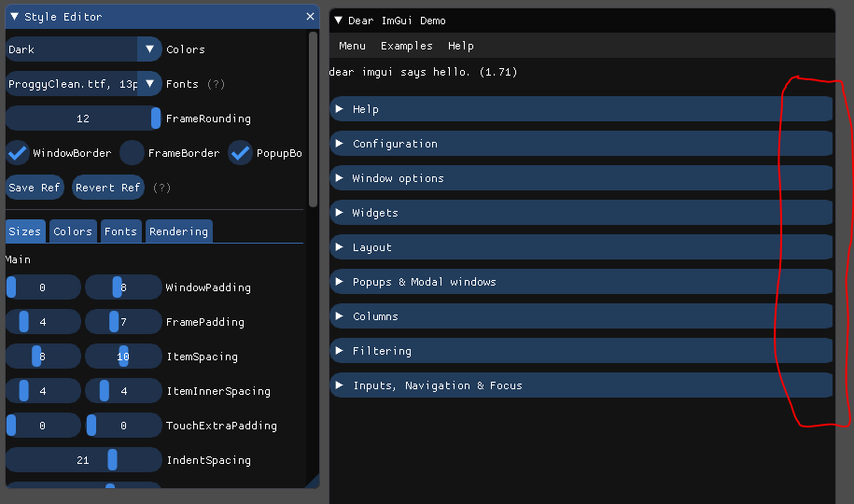Click the Style Editor resize grip corner
Viewport: 854px width, 504px height.
point(314,483)
